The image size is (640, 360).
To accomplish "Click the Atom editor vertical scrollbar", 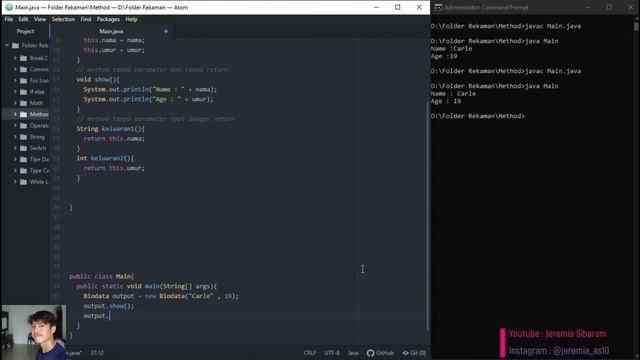I will click(427, 216).
